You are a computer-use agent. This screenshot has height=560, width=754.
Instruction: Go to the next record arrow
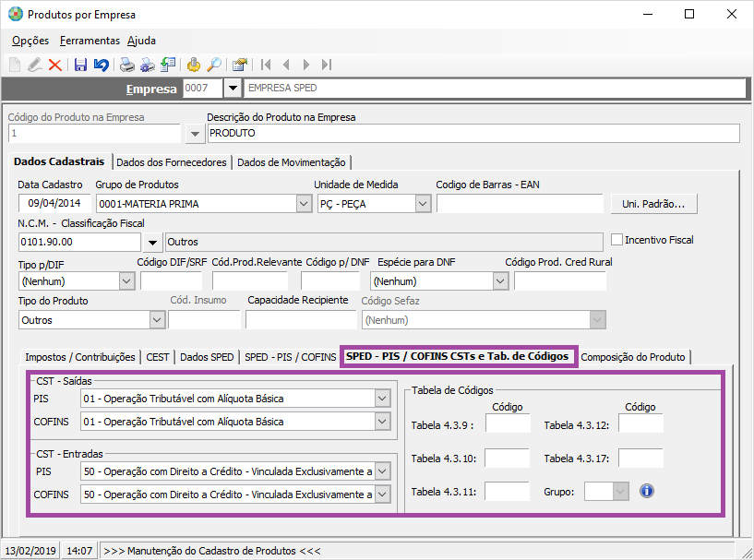click(x=306, y=65)
